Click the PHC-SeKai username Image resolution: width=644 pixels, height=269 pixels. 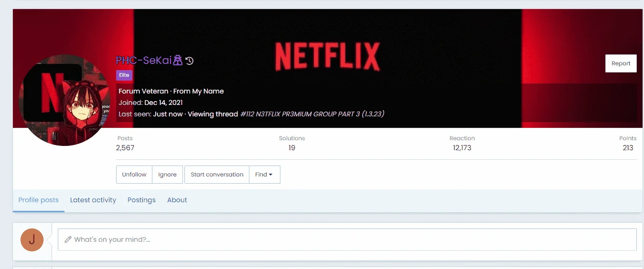[x=144, y=61]
